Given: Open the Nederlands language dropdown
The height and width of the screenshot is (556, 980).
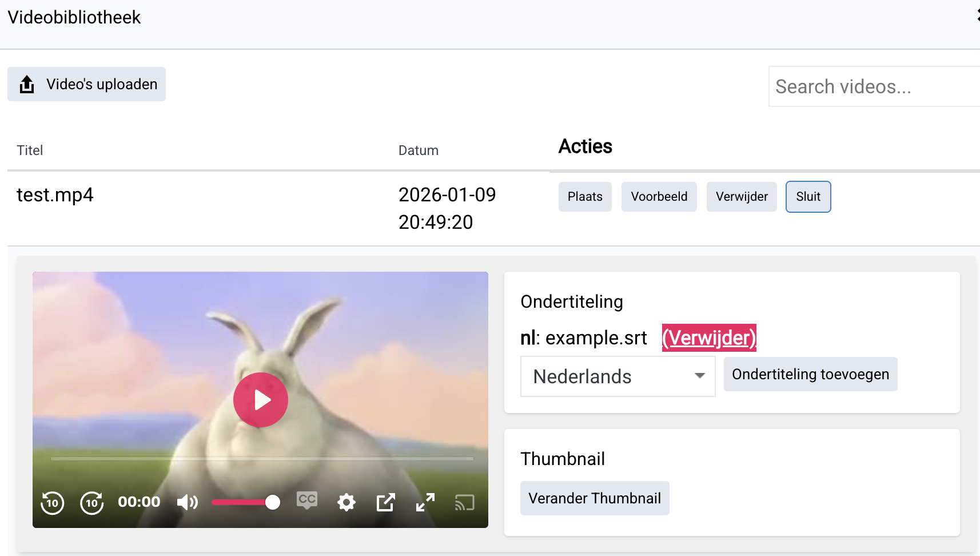Looking at the screenshot, I should pos(618,376).
